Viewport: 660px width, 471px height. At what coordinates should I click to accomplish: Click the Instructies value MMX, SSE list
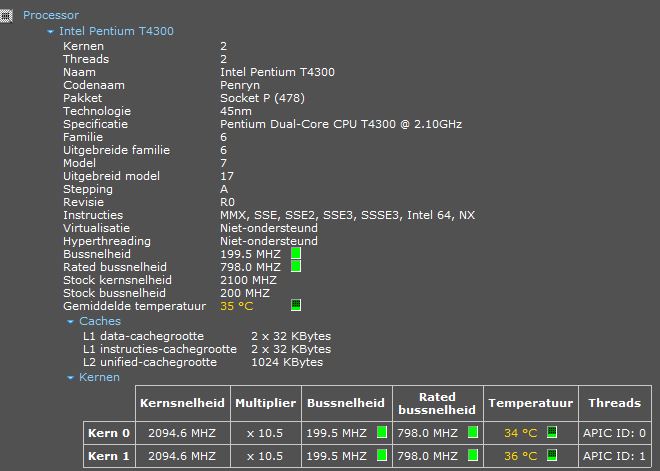tap(347, 215)
